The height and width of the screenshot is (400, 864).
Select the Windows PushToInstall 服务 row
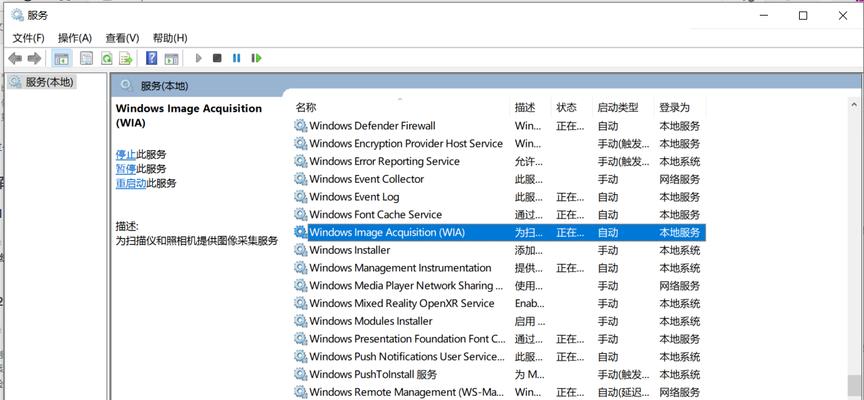[499, 375]
